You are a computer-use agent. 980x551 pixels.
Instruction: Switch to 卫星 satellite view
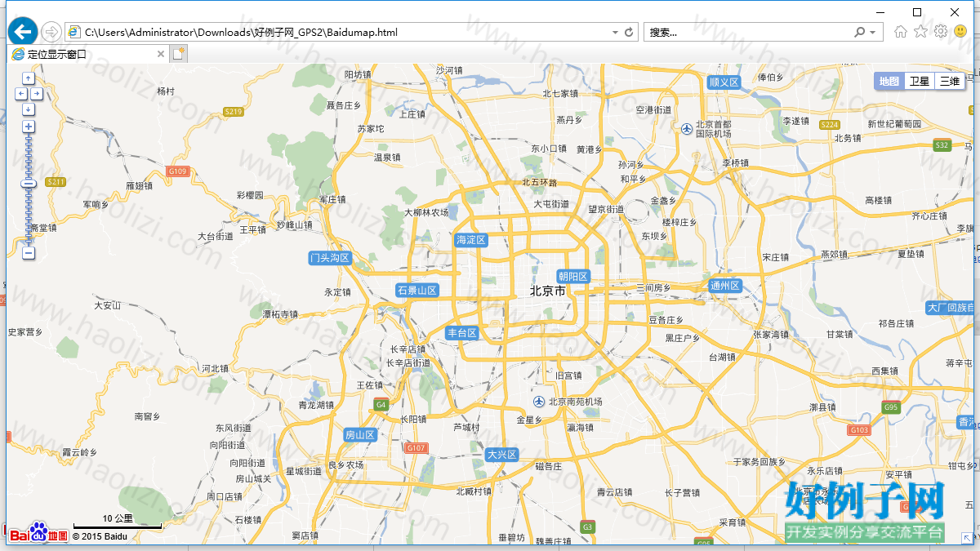coord(920,81)
